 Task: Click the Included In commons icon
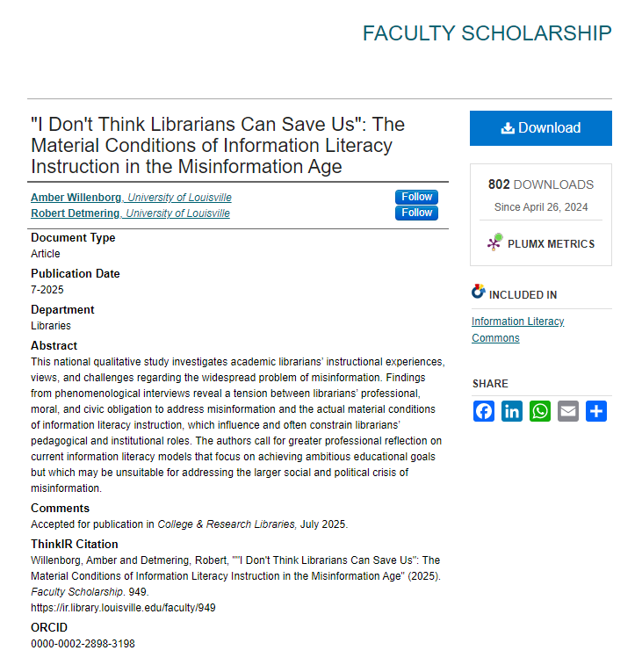pyautogui.click(x=479, y=293)
